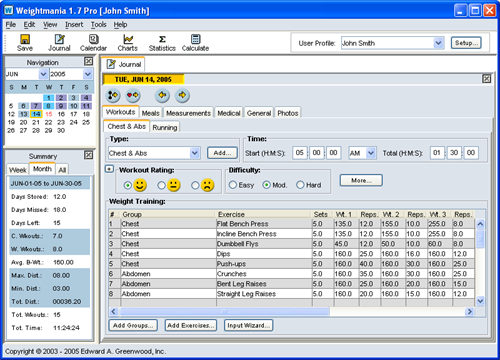Click the table's scroll right arrow
The image size is (500, 360).
[470, 312]
